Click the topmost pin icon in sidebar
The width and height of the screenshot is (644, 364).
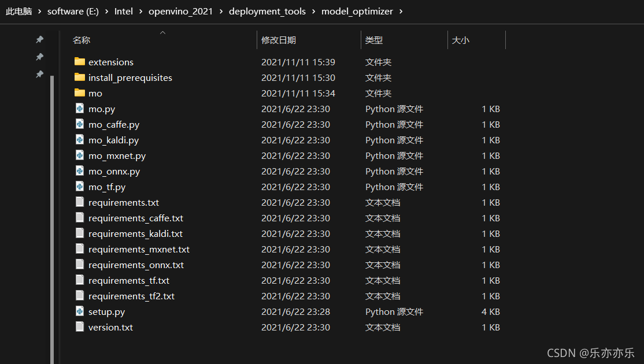pyautogui.click(x=39, y=39)
